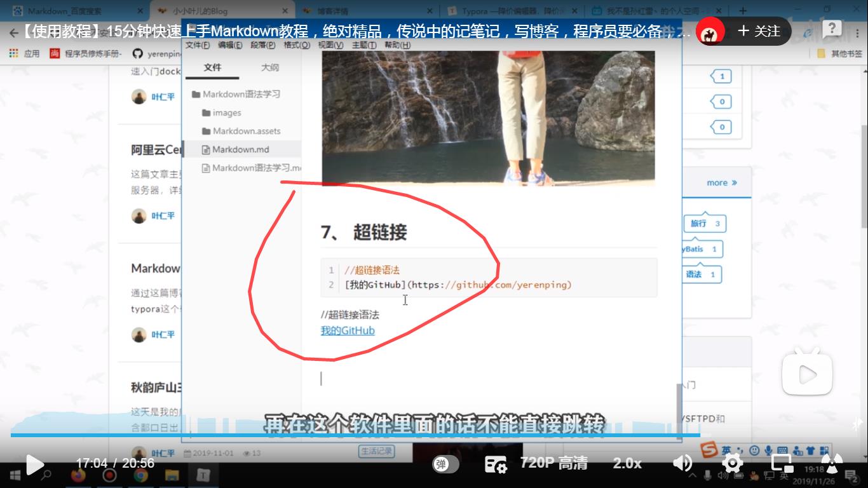Screen dimensions: 868x488
Task: Open the screen recorder taskbar icon
Action: [x=109, y=475]
